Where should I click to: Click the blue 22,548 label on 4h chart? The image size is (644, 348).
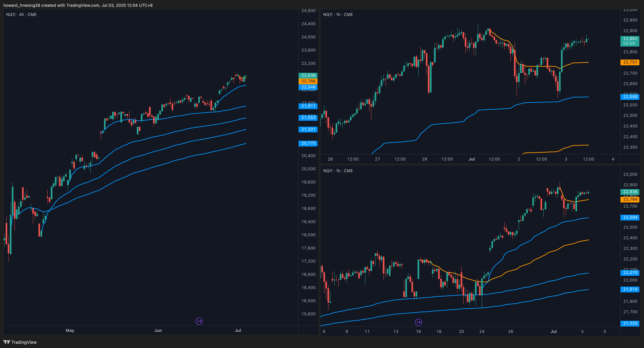pos(308,87)
